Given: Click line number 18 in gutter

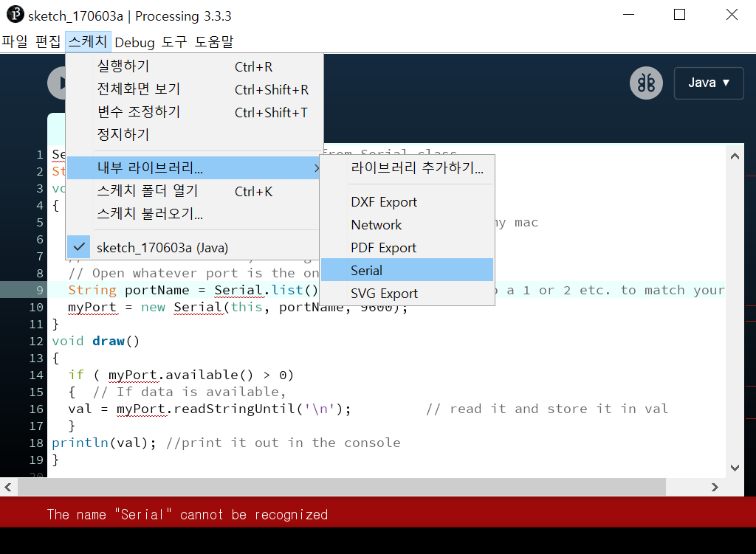Looking at the screenshot, I should (36, 443).
